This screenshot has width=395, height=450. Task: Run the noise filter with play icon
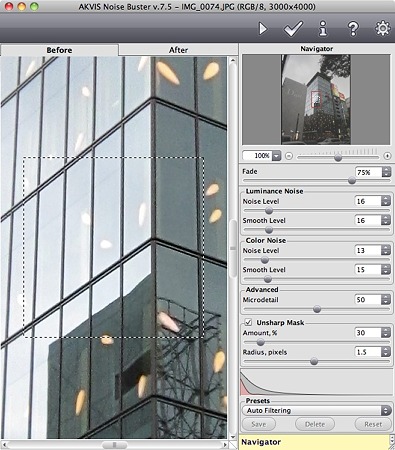coord(263,29)
